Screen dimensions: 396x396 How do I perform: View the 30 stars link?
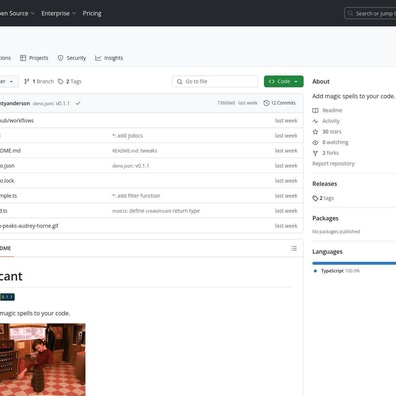[332, 132]
